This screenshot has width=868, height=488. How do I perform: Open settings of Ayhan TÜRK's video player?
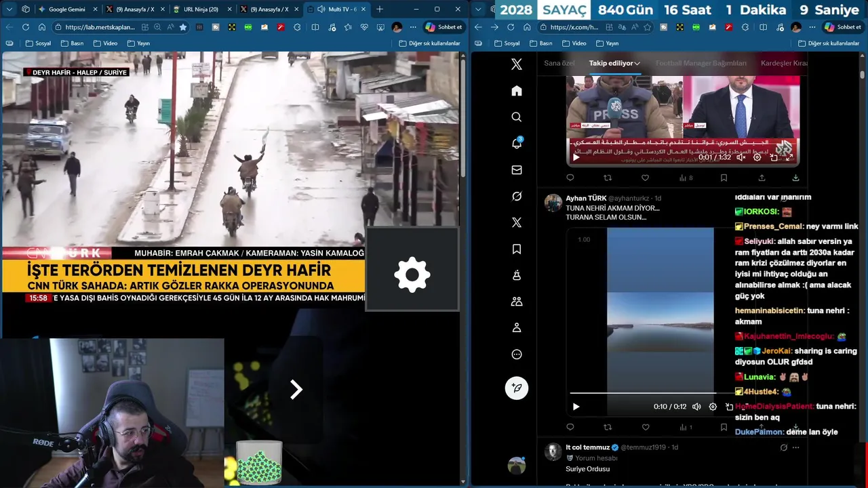click(x=713, y=407)
